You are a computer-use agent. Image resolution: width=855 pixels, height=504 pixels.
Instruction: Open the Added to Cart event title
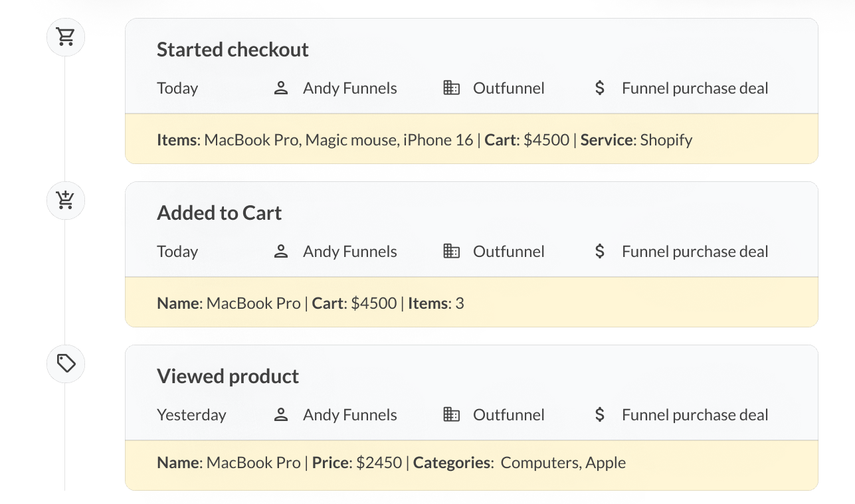coord(219,213)
